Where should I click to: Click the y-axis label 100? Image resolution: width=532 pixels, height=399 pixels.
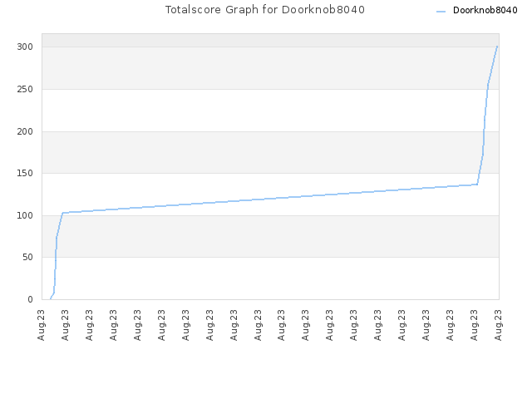[x=25, y=215]
